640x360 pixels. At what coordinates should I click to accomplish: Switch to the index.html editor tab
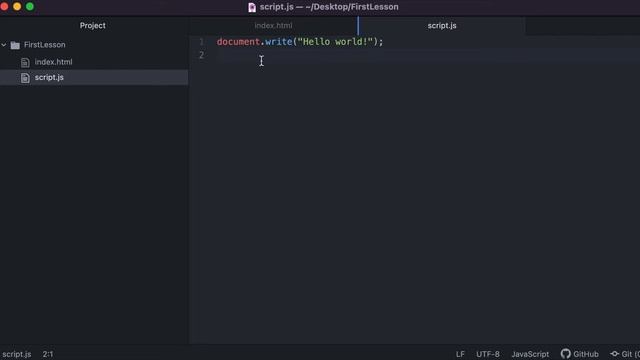point(273,26)
